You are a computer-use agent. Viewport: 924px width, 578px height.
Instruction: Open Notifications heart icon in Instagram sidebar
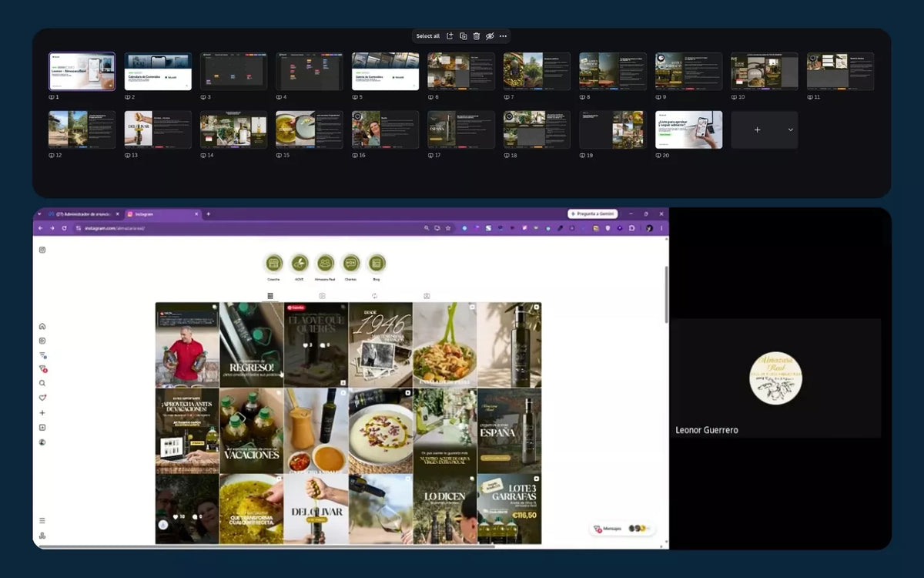click(42, 398)
